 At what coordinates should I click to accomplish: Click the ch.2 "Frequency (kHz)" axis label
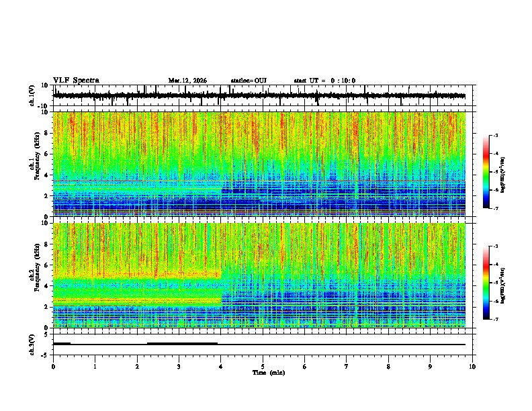point(37,267)
